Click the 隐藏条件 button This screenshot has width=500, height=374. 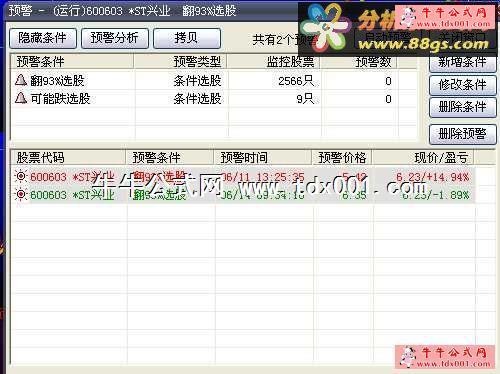coord(43,38)
